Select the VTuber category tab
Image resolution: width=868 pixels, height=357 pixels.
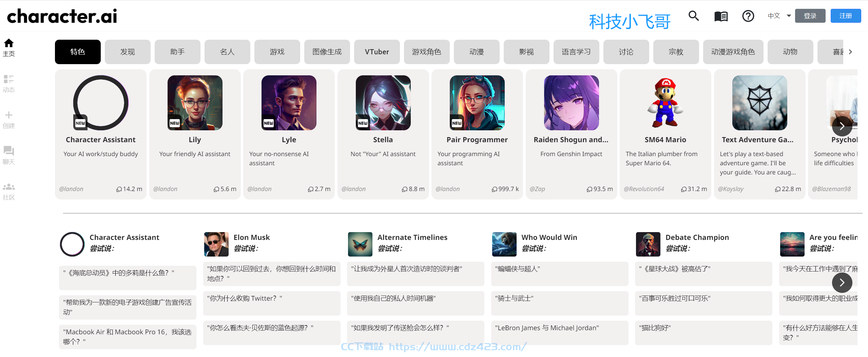coord(377,52)
